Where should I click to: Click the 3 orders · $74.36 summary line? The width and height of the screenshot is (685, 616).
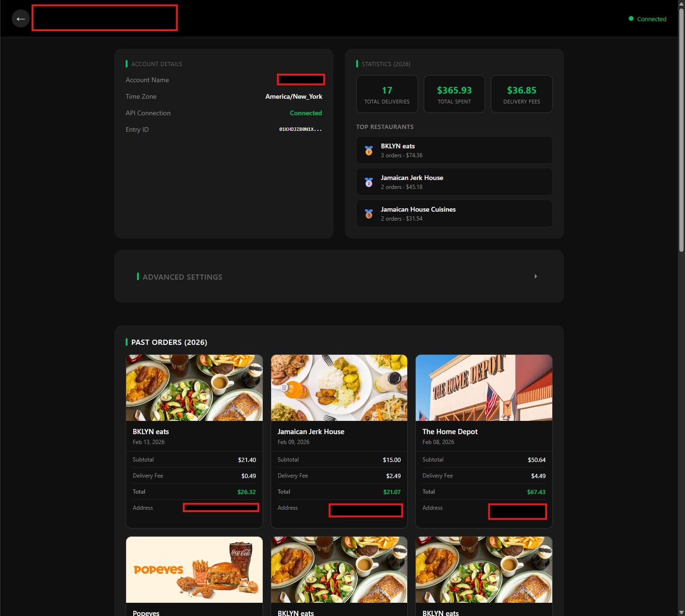click(402, 155)
